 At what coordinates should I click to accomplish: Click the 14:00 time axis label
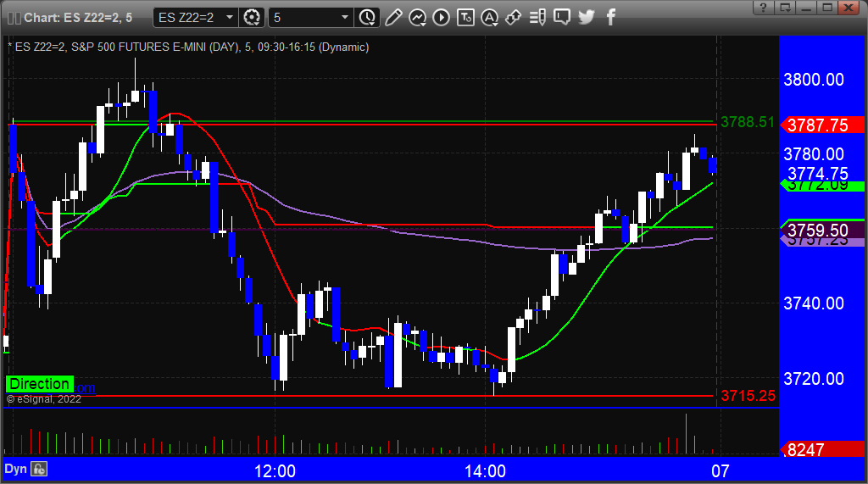pos(485,471)
